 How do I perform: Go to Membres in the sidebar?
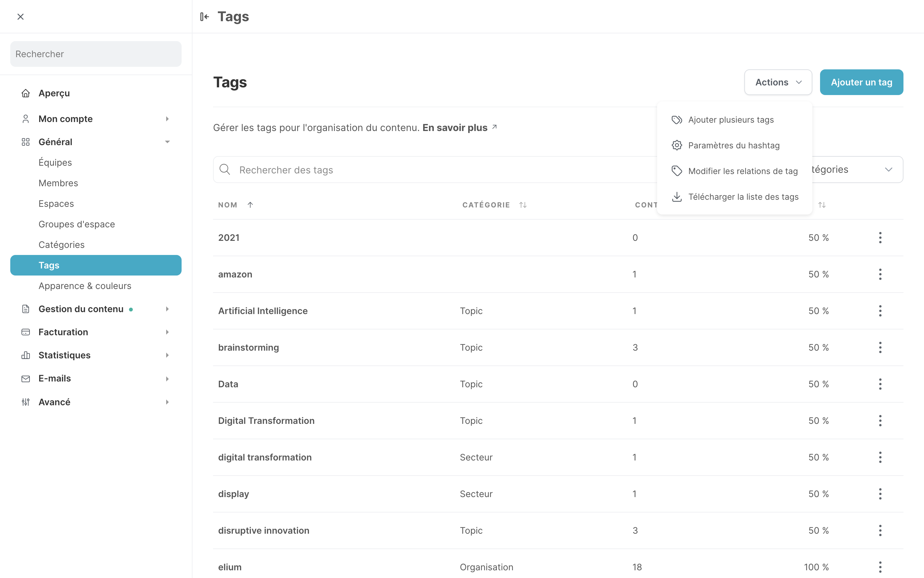pyautogui.click(x=58, y=183)
